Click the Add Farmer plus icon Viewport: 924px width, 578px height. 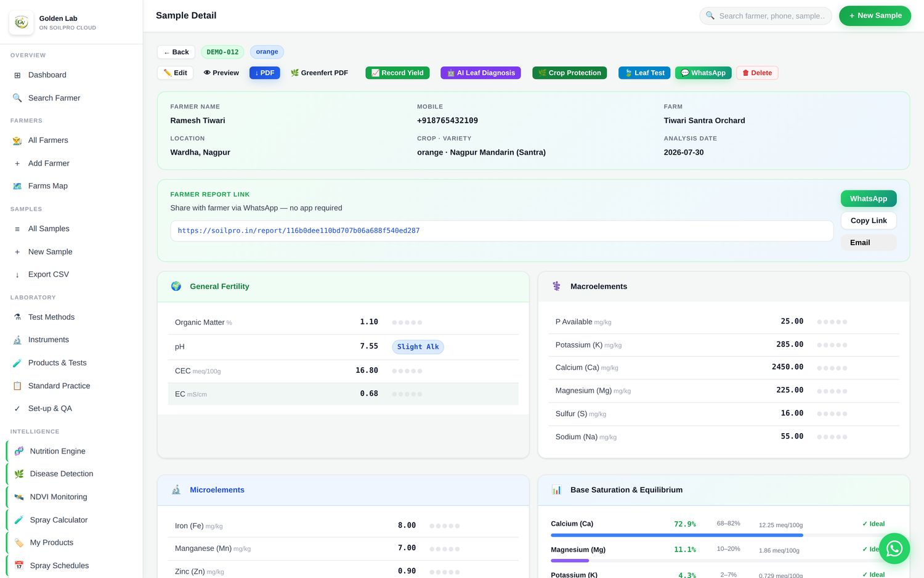coord(17,163)
